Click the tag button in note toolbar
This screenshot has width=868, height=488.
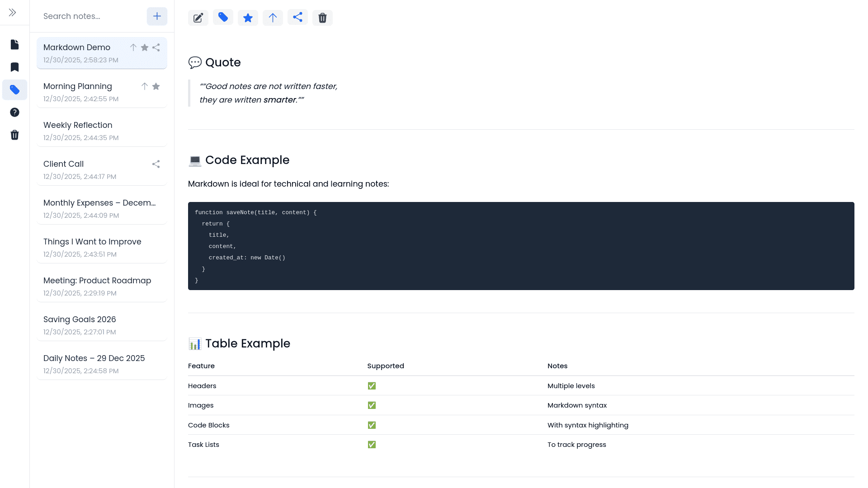pyautogui.click(x=223, y=17)
